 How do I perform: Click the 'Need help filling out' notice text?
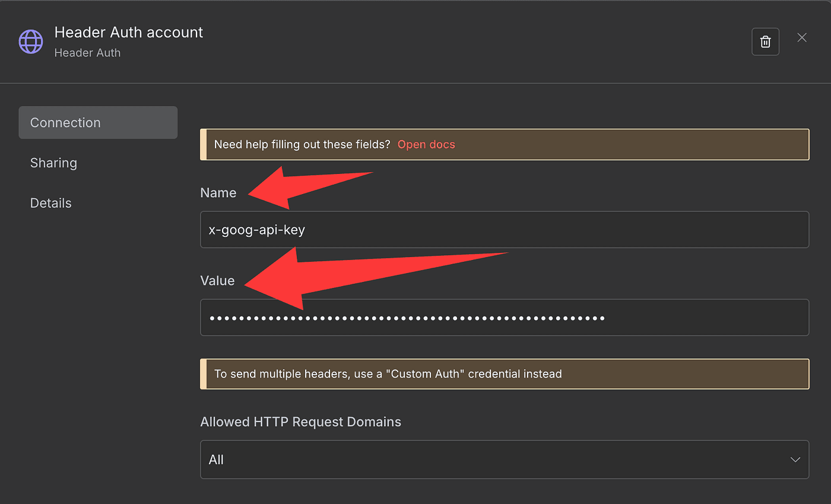pyautogui.click(x=302, y=144)
